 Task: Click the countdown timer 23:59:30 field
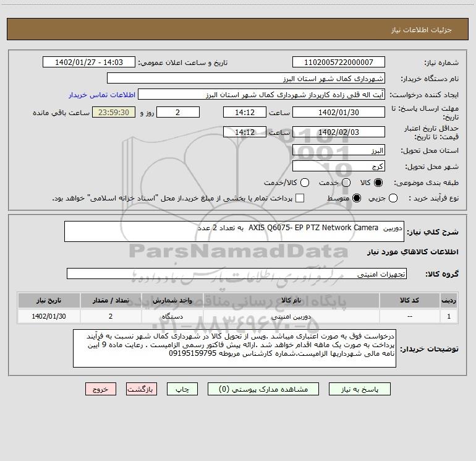tap(114, 112)
